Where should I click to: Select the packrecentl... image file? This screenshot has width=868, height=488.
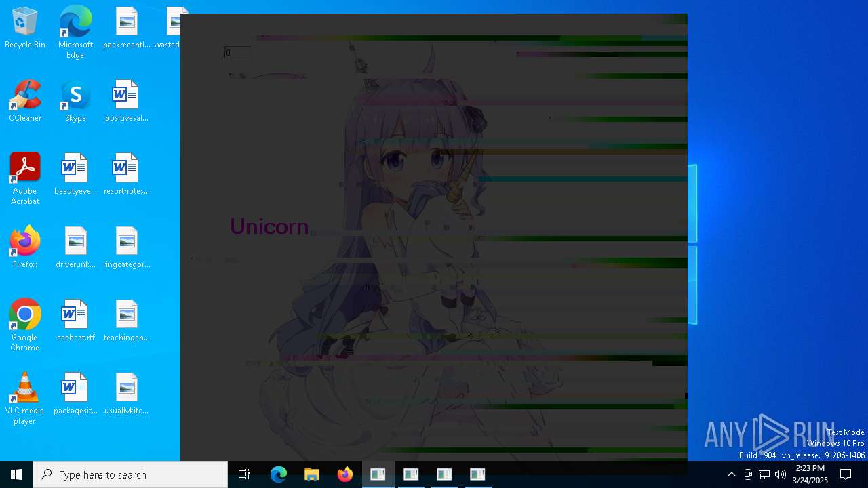coord(126,28)
